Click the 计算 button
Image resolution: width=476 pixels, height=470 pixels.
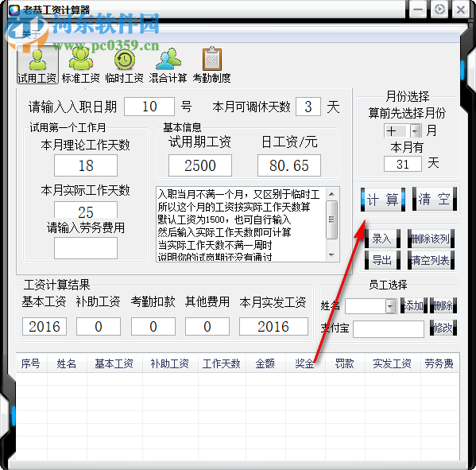pyautogui.click(x=383, y=200)
